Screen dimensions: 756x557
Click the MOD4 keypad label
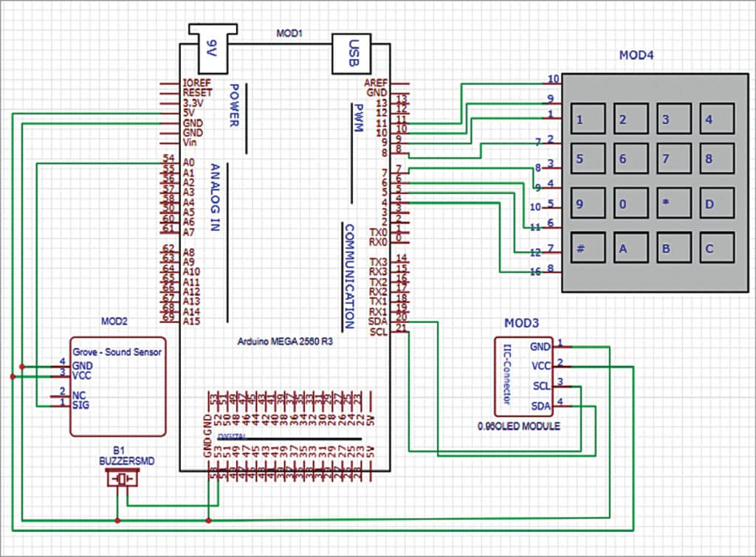(635, 56)
